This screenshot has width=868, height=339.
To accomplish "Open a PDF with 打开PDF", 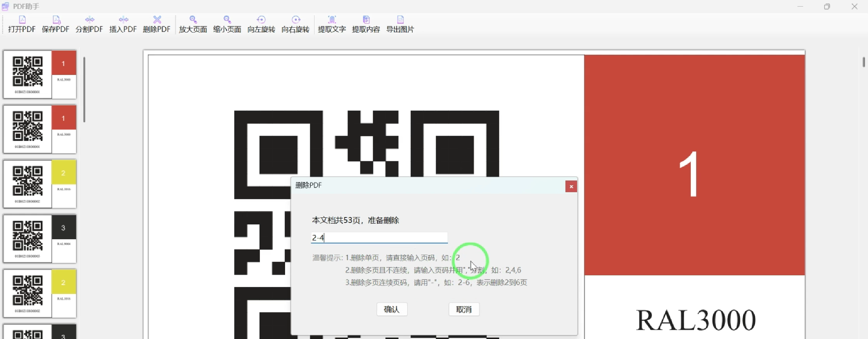I will [x=22, y=24].
